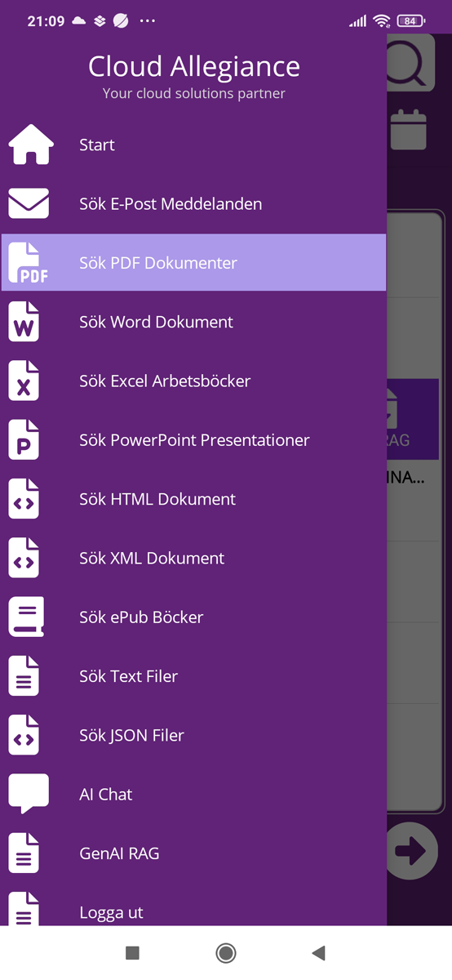The image size is (452, 980).
Task: Tap the PDF file icon
Action: [29, 263]
